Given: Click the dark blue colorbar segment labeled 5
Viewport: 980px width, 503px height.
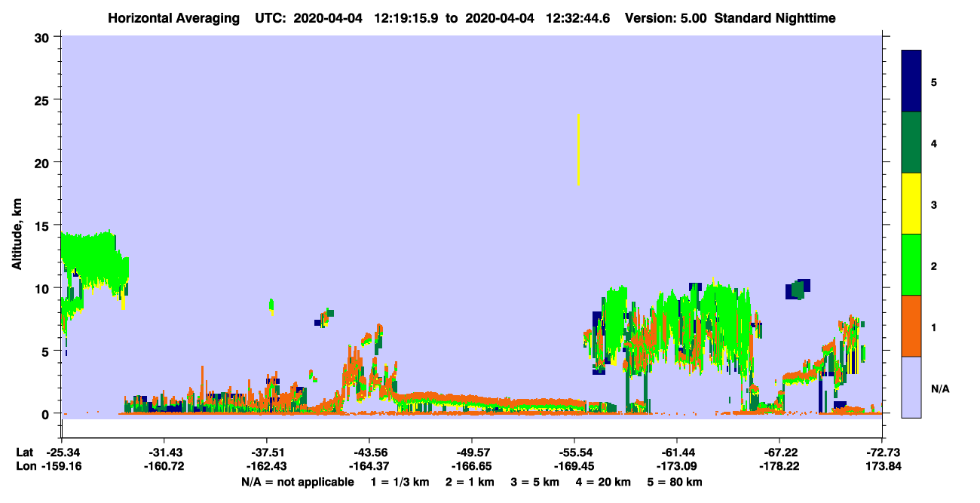Looking at the screenshot, I should click(911, 81).
